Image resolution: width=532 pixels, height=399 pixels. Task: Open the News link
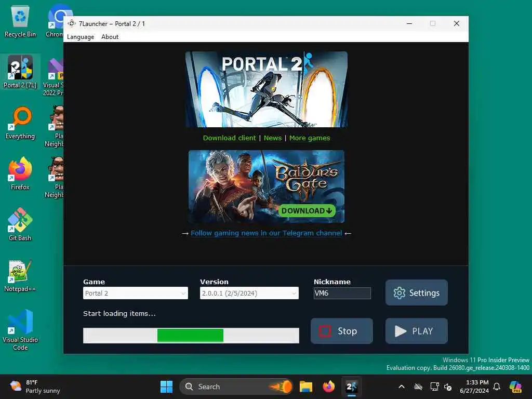point(273,138)
